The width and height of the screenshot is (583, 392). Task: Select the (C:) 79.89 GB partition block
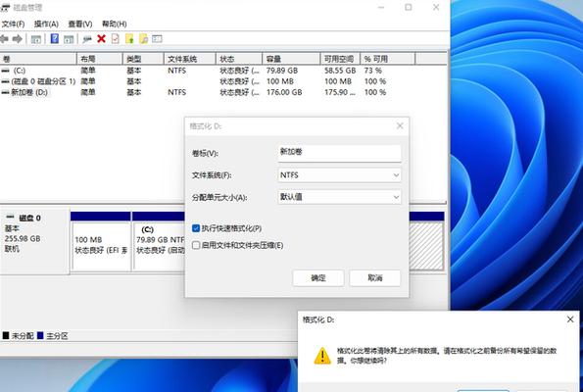pyautogui.click(x=159, y=242)
